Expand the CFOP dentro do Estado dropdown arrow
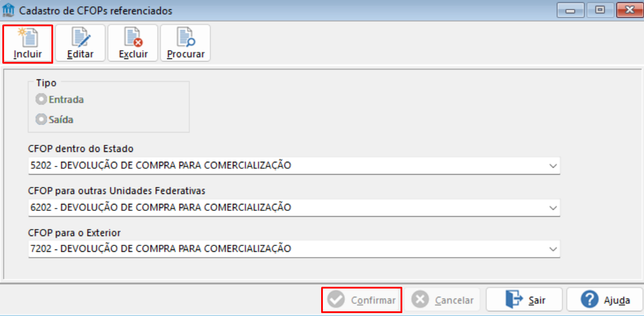This screenshot has width=644, height=316. (553, 166)
